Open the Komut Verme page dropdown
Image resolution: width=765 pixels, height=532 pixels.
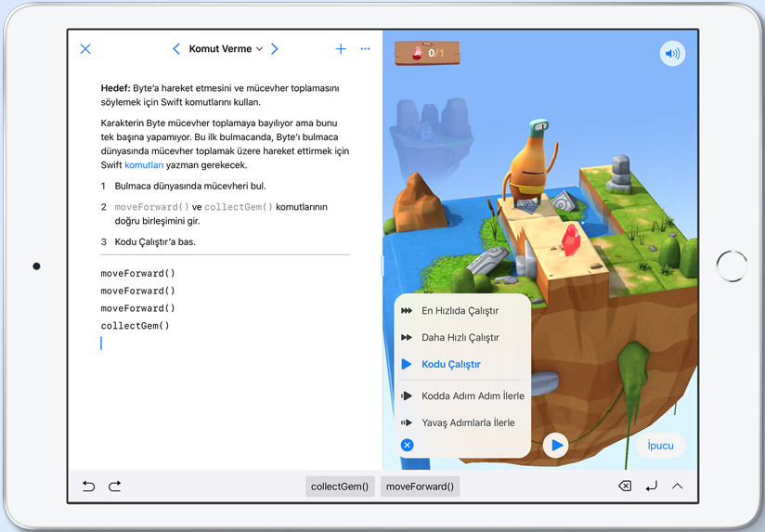226,49
